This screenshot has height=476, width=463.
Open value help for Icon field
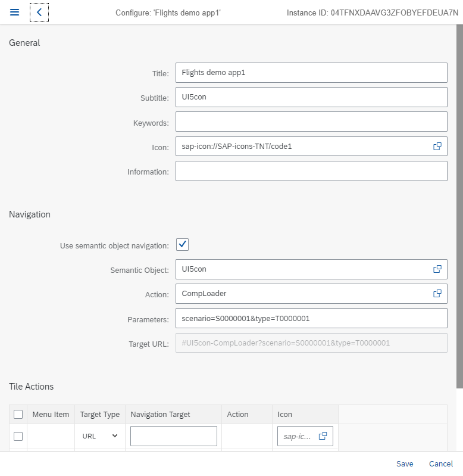click(x=437, y=147)
